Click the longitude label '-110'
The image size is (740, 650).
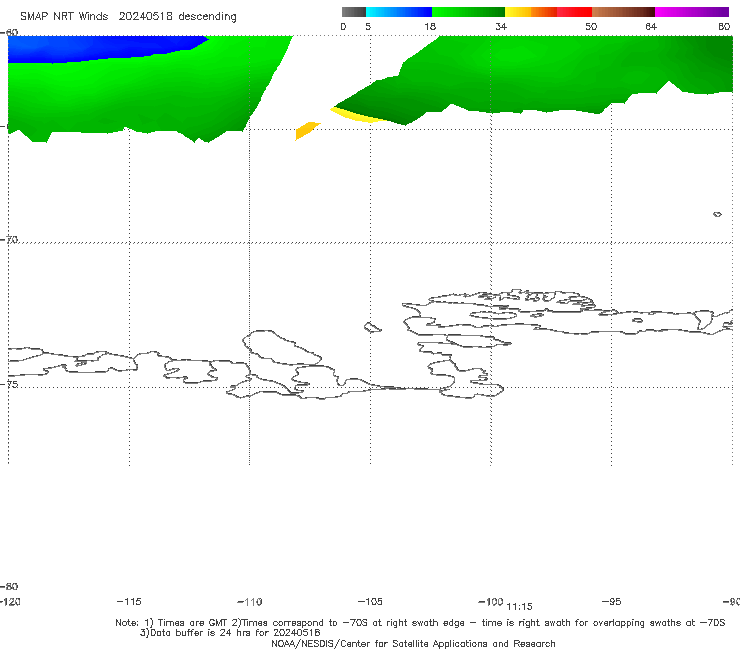click(250, 602)
